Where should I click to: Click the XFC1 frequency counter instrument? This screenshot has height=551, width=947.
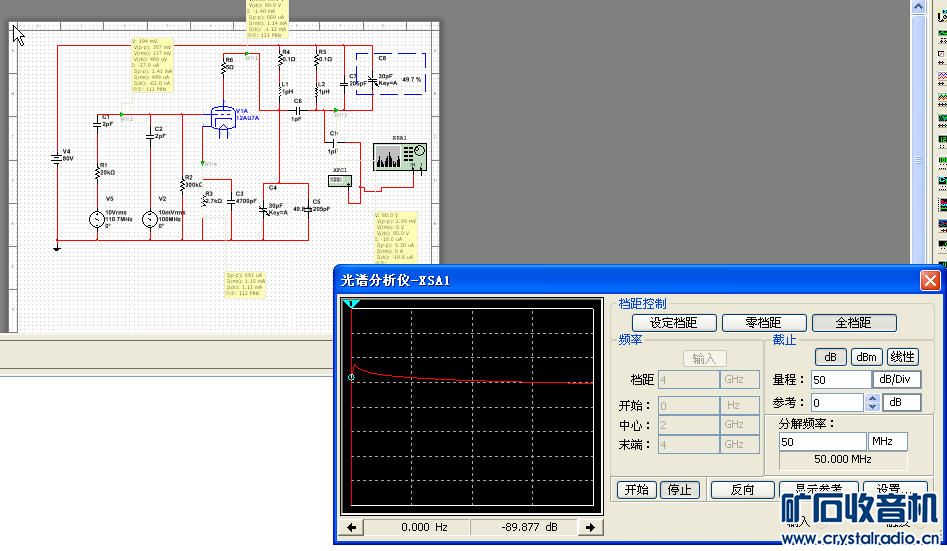click(x=341, y=180)
